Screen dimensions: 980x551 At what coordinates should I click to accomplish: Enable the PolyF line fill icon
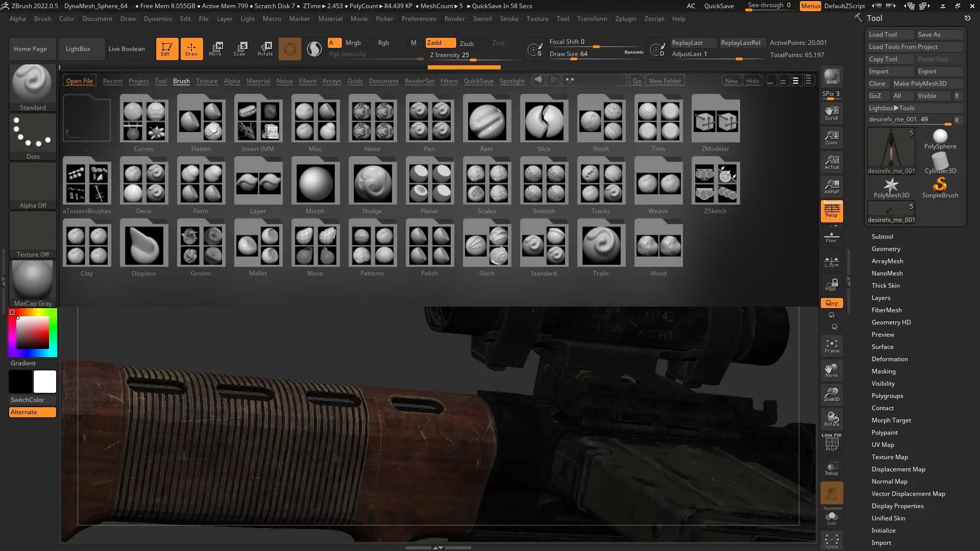(x=831, y=443)
